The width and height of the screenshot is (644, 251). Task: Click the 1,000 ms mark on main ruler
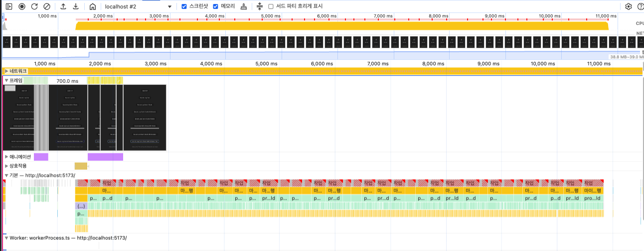tap(45, 64)
